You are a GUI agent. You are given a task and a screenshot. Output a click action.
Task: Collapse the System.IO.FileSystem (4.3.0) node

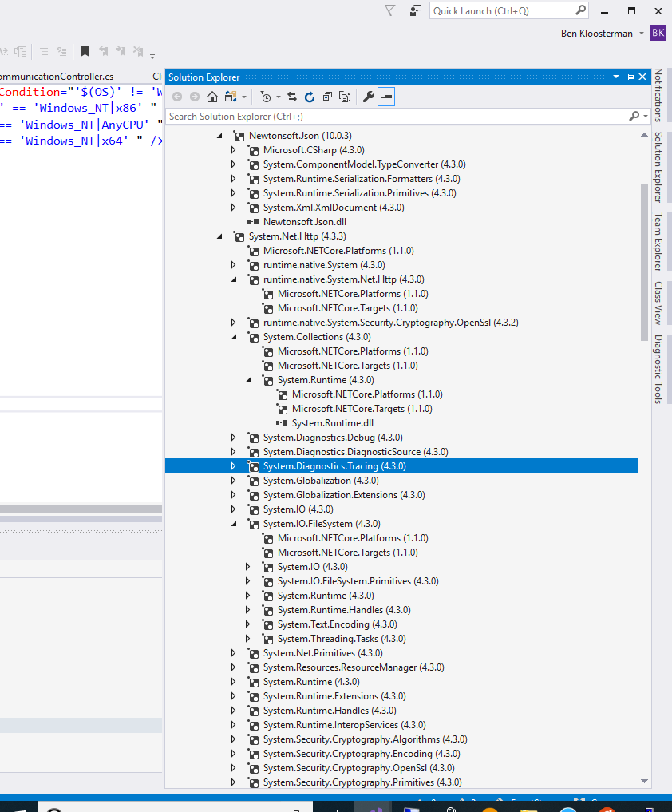click(x=234, y=524)
